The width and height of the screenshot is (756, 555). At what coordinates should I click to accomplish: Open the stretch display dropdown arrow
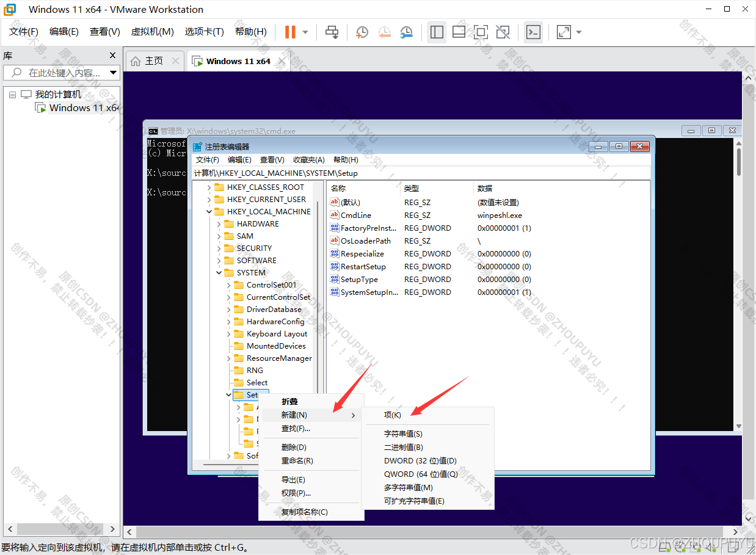pyautogui.click(x=578, y=32)
